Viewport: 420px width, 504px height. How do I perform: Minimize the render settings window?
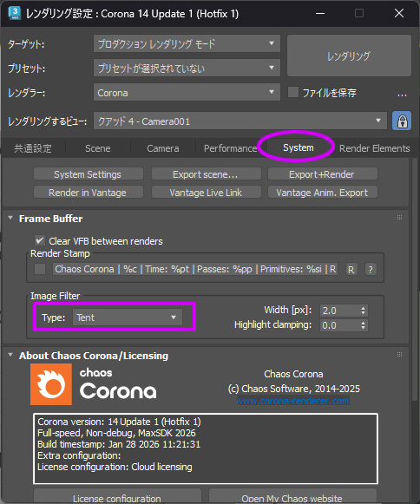click(x=319, y=13)
